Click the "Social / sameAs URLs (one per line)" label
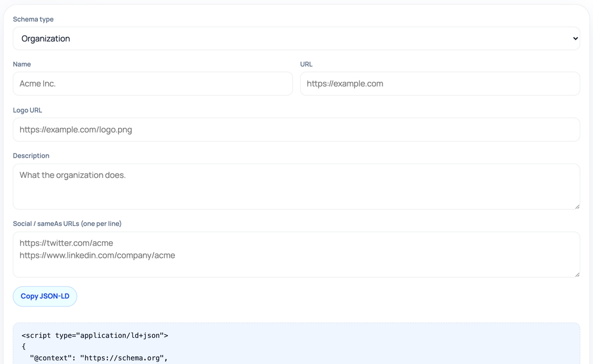 click(x=68, y=223)
